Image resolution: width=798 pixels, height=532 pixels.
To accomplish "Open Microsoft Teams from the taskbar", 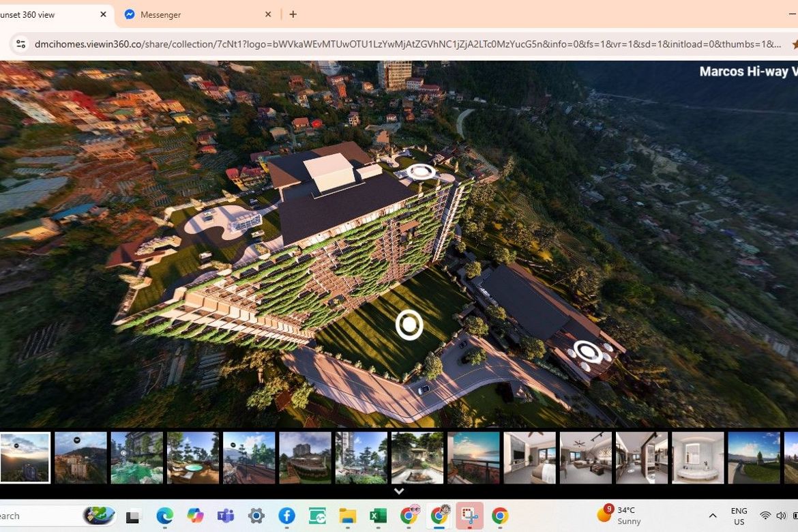I will pos(226,516).
